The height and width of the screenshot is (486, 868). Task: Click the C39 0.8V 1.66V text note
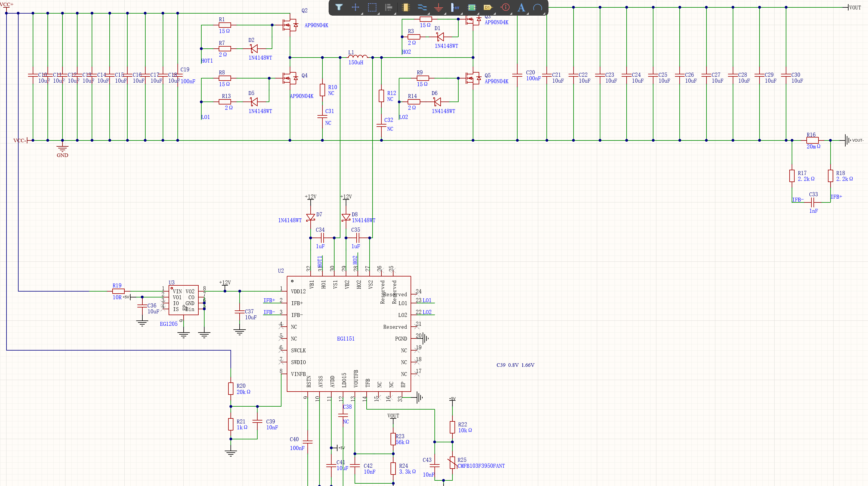click(515, 365)
